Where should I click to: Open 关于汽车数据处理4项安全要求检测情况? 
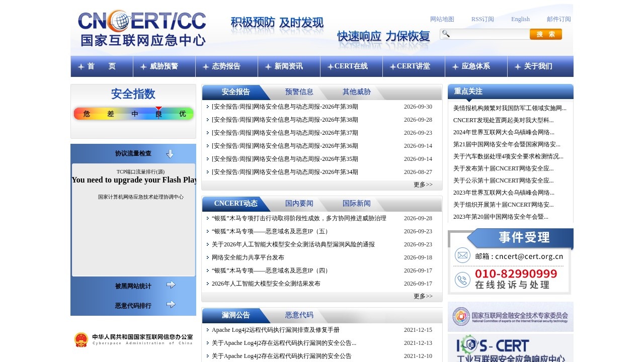pyautogui.click(x=508, y=156)
